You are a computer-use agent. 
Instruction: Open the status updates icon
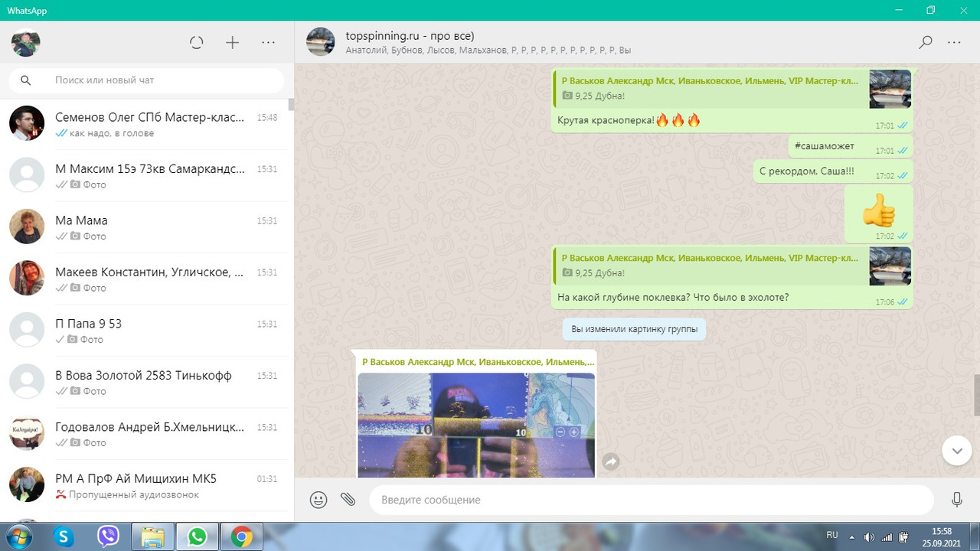(197, 43)
